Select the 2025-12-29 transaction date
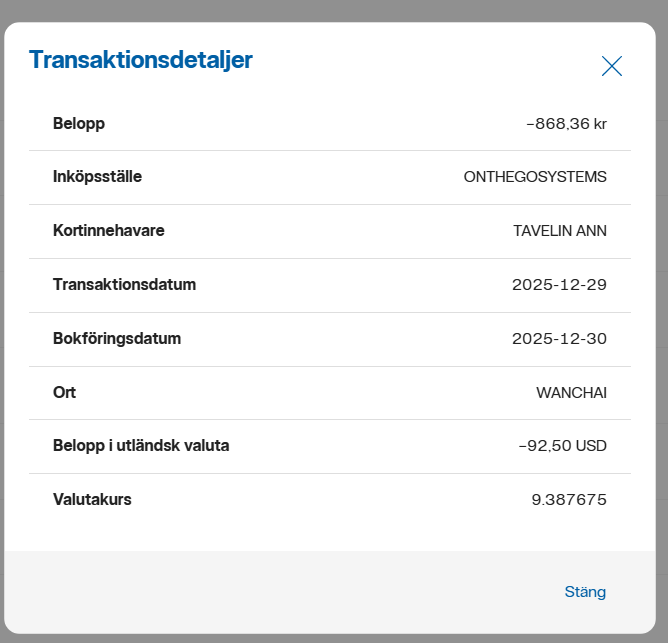 pos(559,285)
